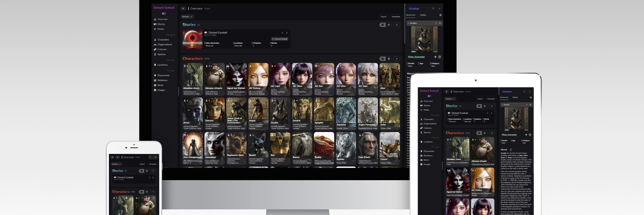Add a new story on the phone
Screen dimensions: 644x215
153,171
